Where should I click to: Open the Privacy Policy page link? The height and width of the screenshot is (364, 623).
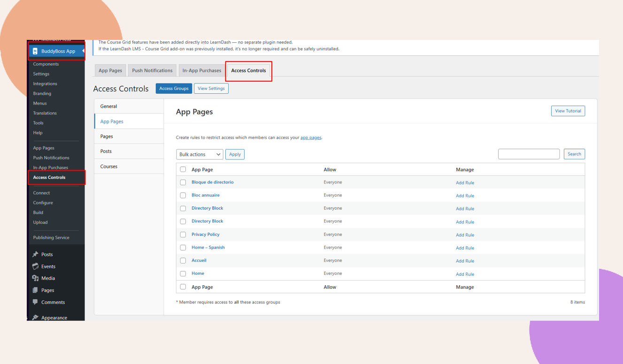tap(206, 234)
